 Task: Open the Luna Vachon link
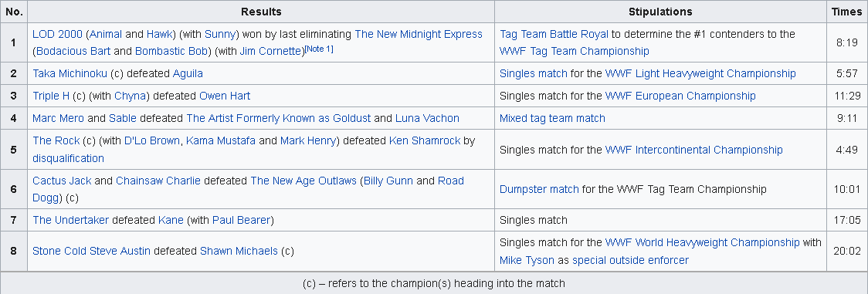tap(427, 118)
